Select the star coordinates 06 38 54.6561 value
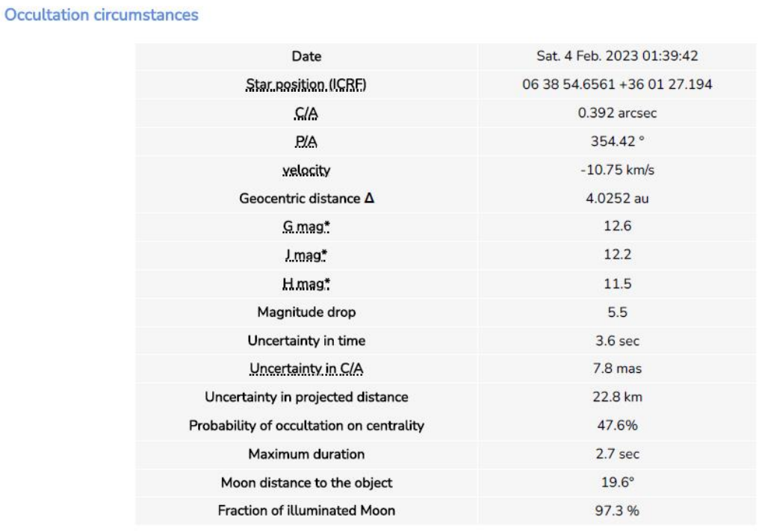The height and width of the screenshot is (532, 762). [569, 84]
